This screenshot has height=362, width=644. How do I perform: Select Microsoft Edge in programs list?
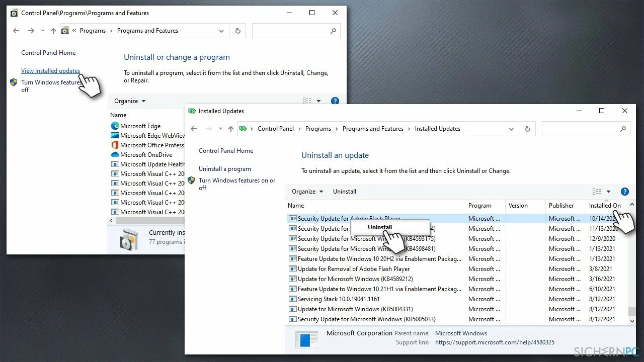(x=140, y=126)
